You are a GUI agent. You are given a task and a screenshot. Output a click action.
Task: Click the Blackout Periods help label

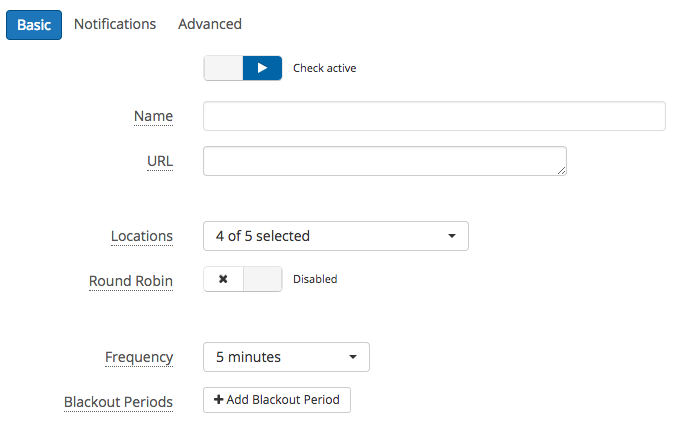point(118,402)
